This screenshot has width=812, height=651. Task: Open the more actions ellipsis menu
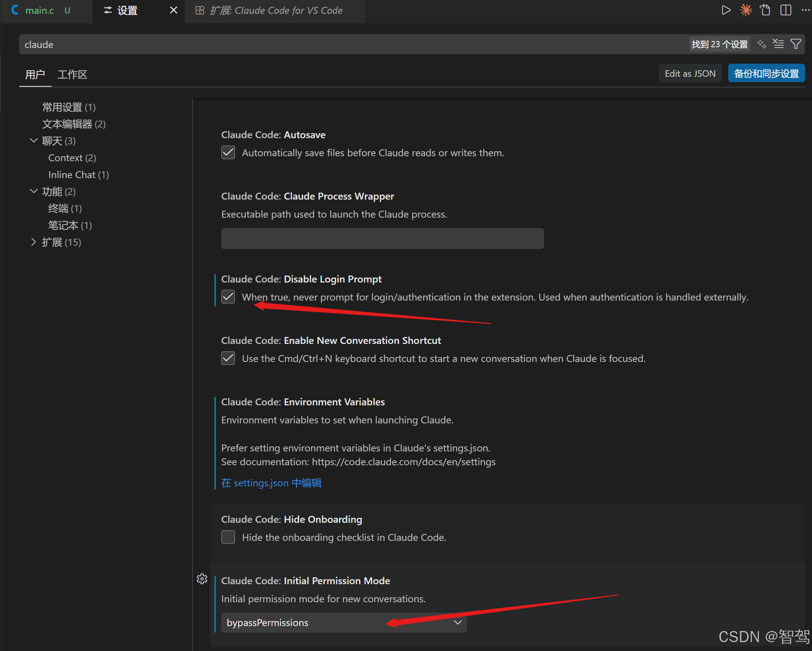[x=805, y=10]
